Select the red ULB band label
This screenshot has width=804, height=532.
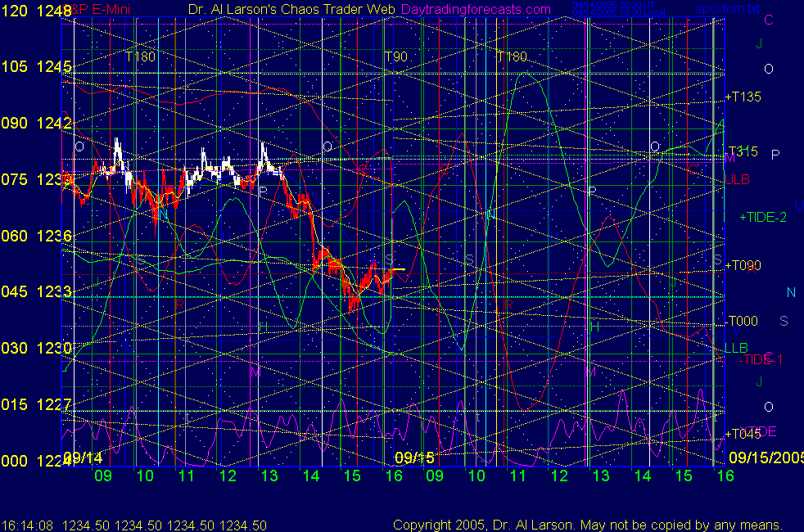click(x=735, y=179)
